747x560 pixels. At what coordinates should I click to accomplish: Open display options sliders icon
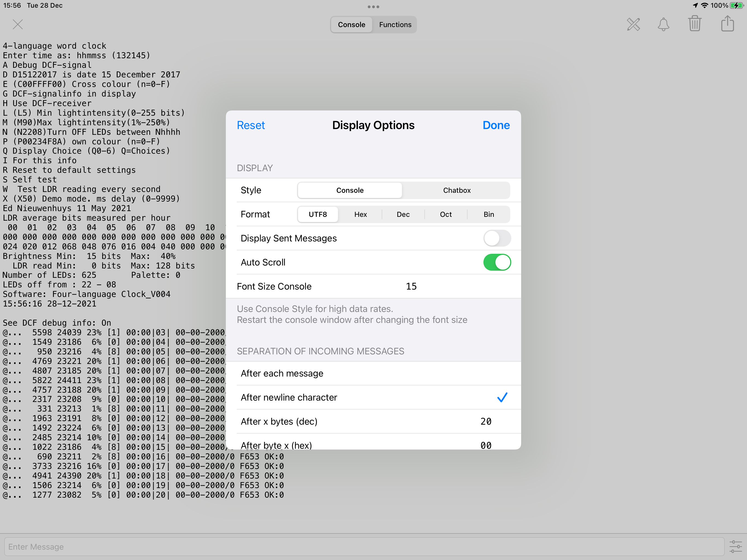click(x=736, y=547)
